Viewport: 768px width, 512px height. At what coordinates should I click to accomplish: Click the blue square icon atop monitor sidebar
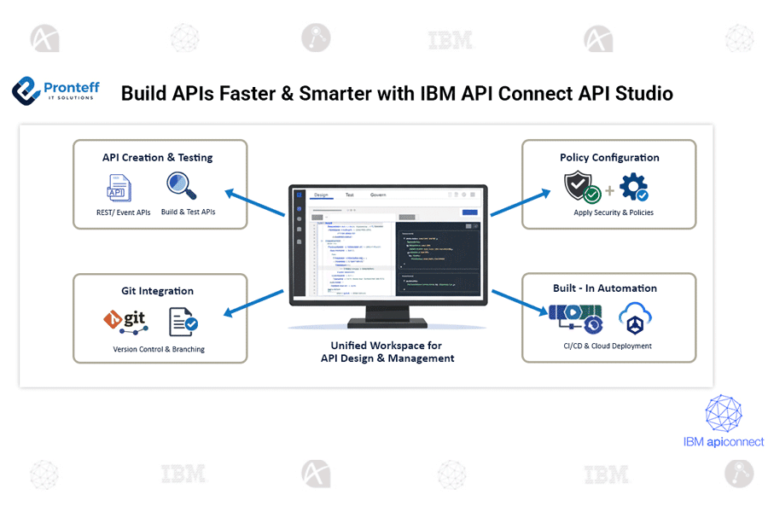(299, 195)
